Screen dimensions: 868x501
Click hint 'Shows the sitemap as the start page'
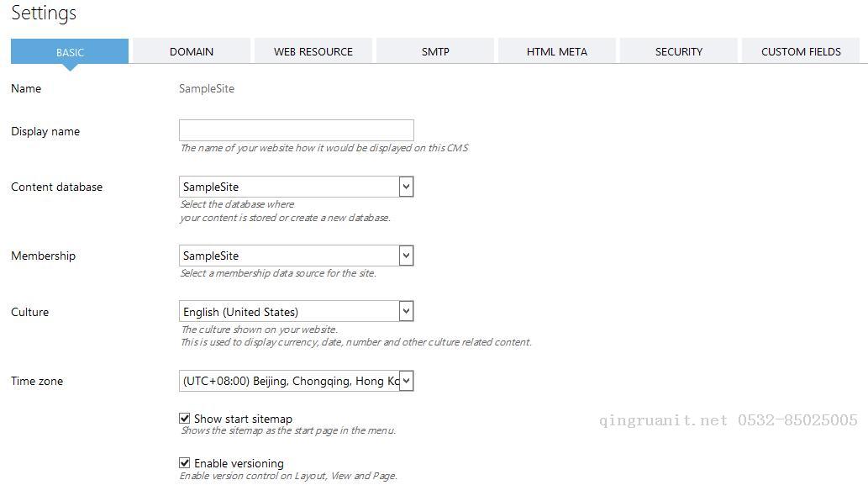click(288, 430)
